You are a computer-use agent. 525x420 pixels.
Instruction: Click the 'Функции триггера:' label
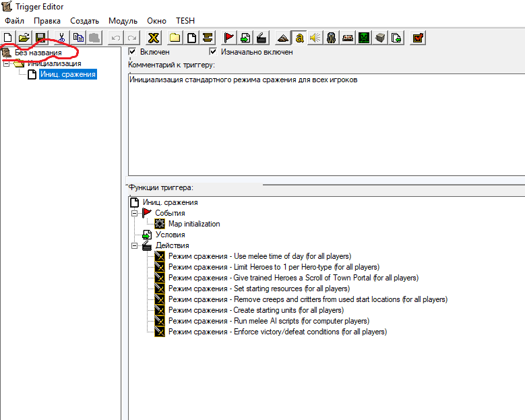(x=161, y=187)
